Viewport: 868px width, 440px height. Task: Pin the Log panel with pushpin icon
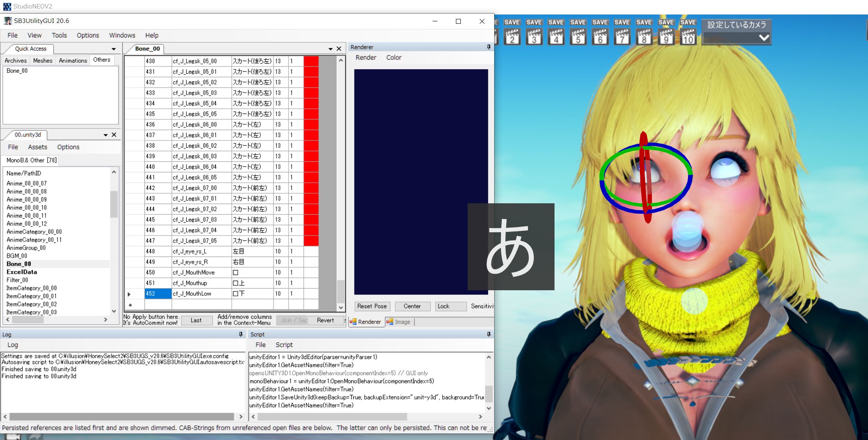pos(241,334)
